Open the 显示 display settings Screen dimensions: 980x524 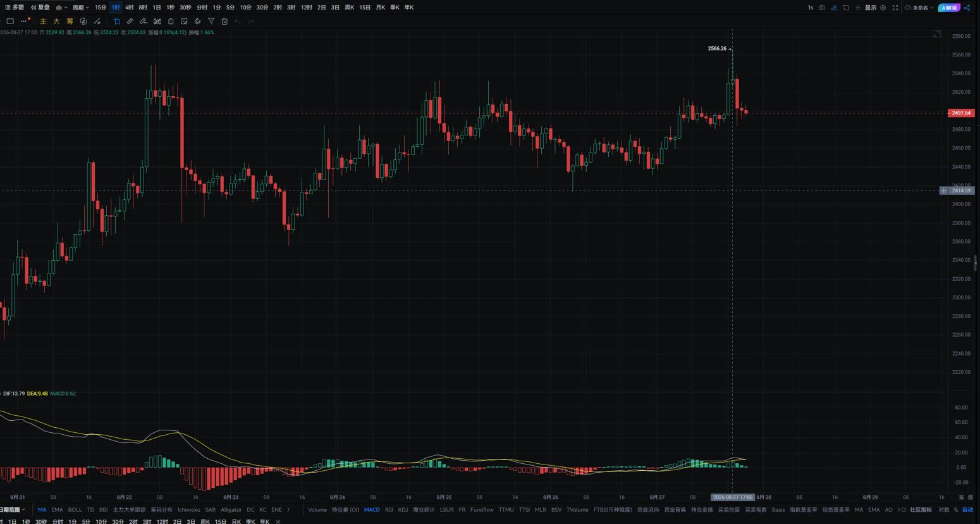[x=871, y=8]
